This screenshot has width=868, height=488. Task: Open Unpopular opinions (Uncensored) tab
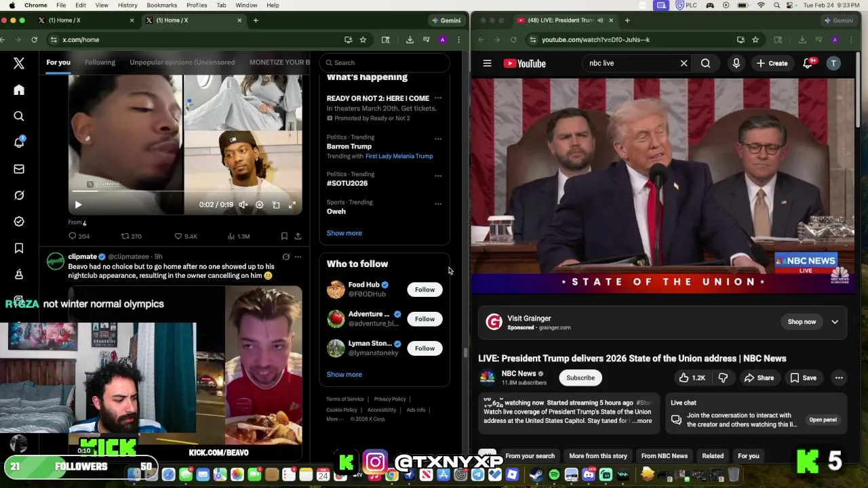(182, 62)
